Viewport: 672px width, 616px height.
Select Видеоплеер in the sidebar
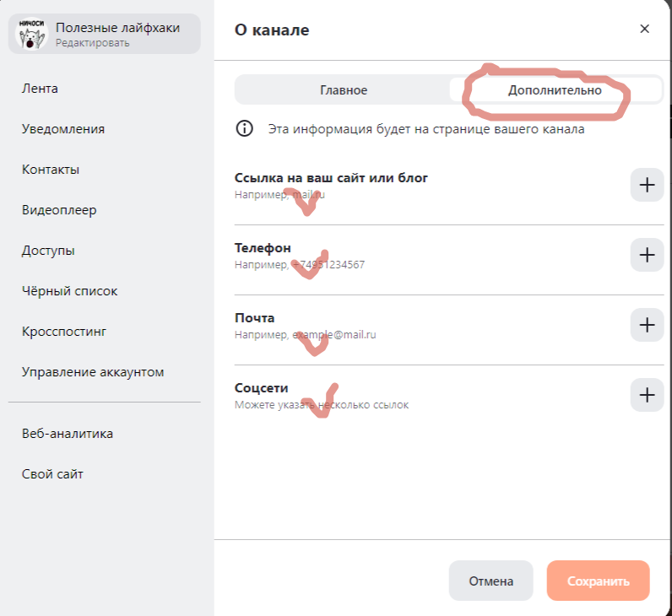pyautogui.click(x=59, y=210)
